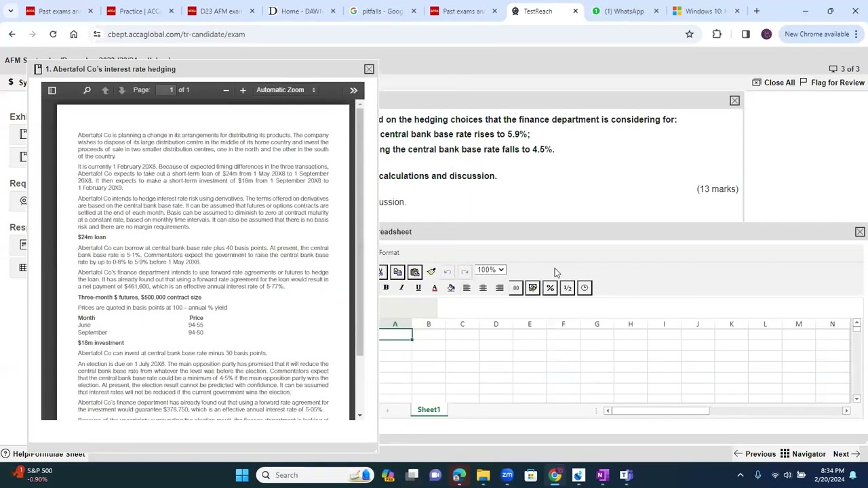Image resolution: width=868 pixels, height=488 pixels.
Task: Open Zoom from the taskbar
Action: click(507, 475)
